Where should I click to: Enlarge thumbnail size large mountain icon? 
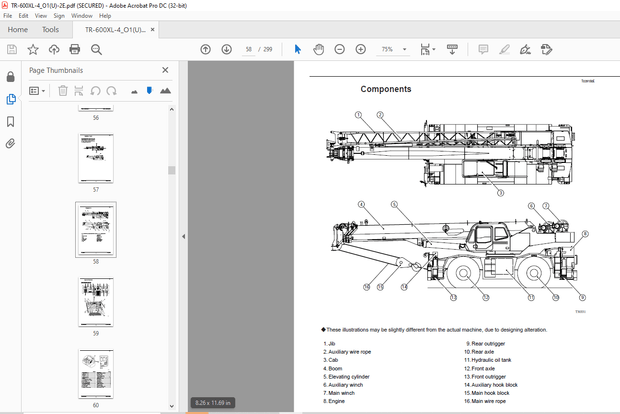165,91
